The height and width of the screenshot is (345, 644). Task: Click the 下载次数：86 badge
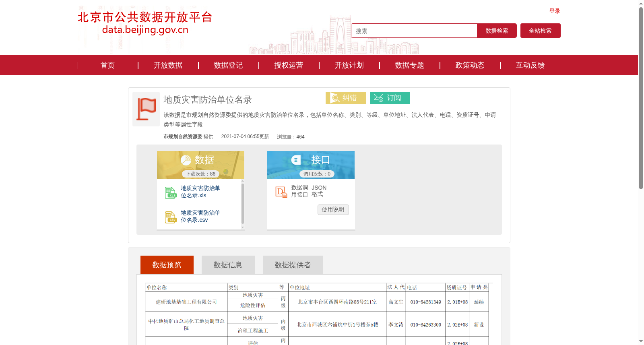click(200, 174)
